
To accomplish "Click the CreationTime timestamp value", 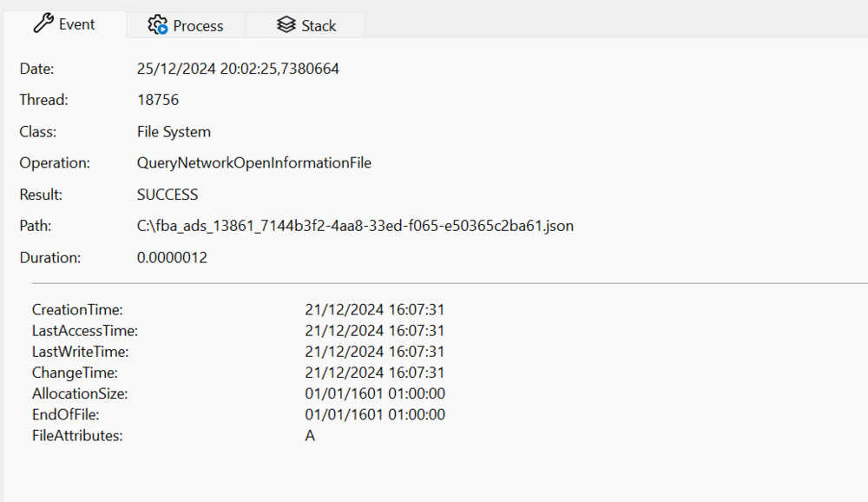I will click(375, 310).
